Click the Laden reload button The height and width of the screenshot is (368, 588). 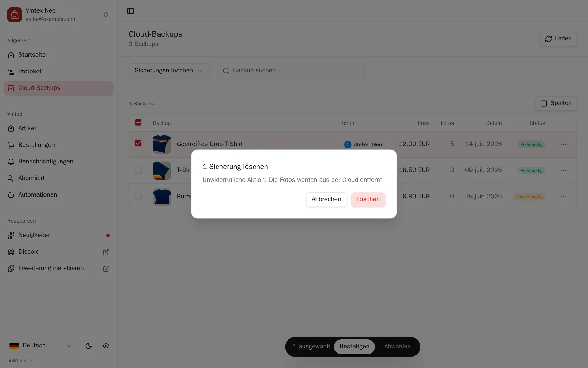(558, 39)
